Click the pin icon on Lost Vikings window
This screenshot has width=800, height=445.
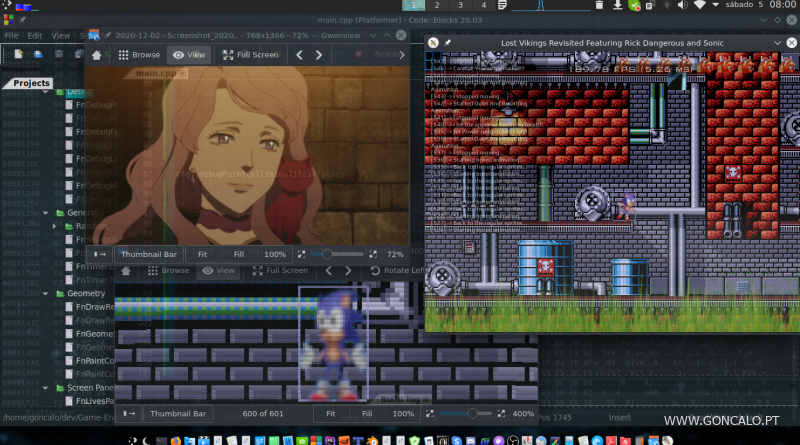coord(447,43)
